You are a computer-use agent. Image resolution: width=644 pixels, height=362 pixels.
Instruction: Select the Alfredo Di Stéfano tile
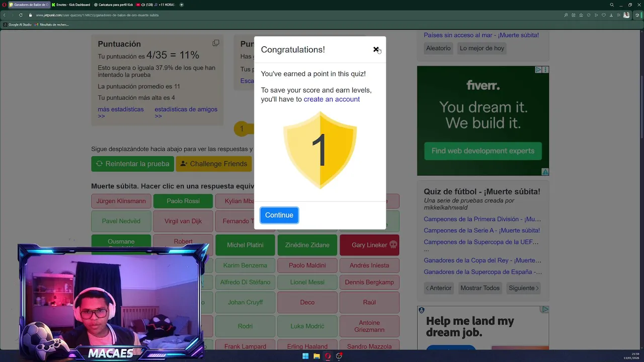(x=245, y=282)
